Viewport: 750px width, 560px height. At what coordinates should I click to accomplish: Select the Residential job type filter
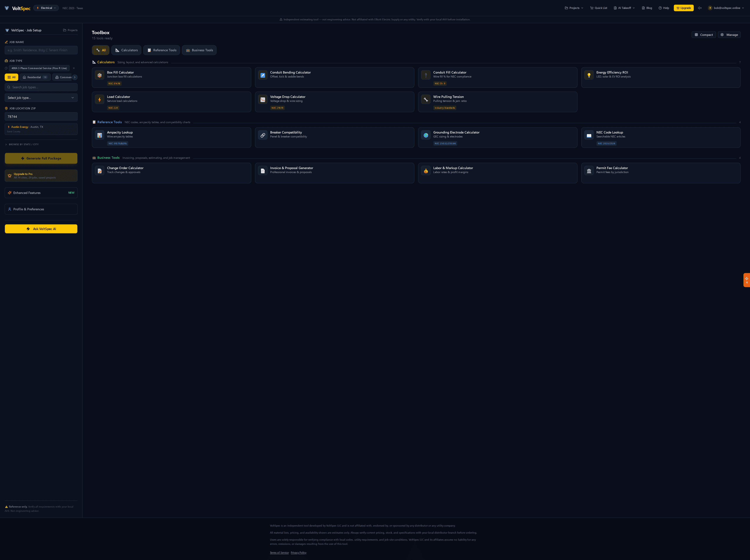coord(35,77)
